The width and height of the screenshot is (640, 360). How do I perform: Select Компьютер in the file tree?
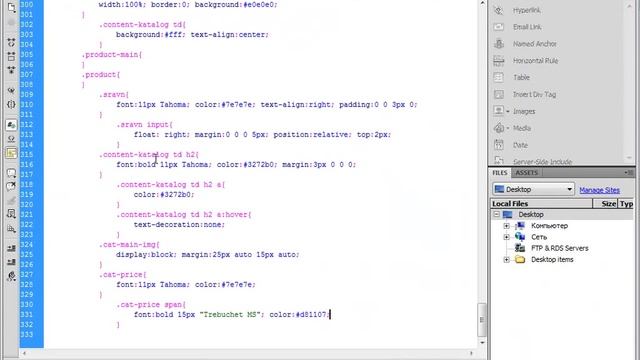pos(549,226)
